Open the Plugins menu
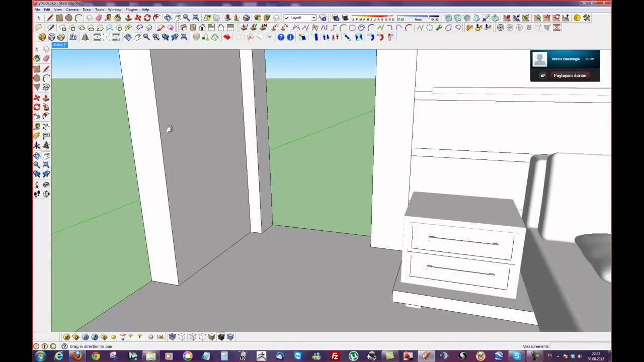 point(131,10)
